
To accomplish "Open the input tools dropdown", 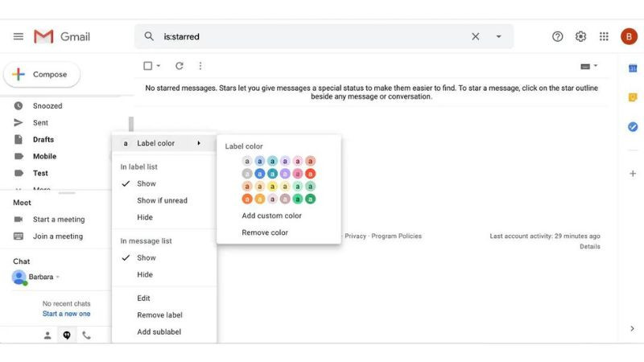I will coord(588,66).
